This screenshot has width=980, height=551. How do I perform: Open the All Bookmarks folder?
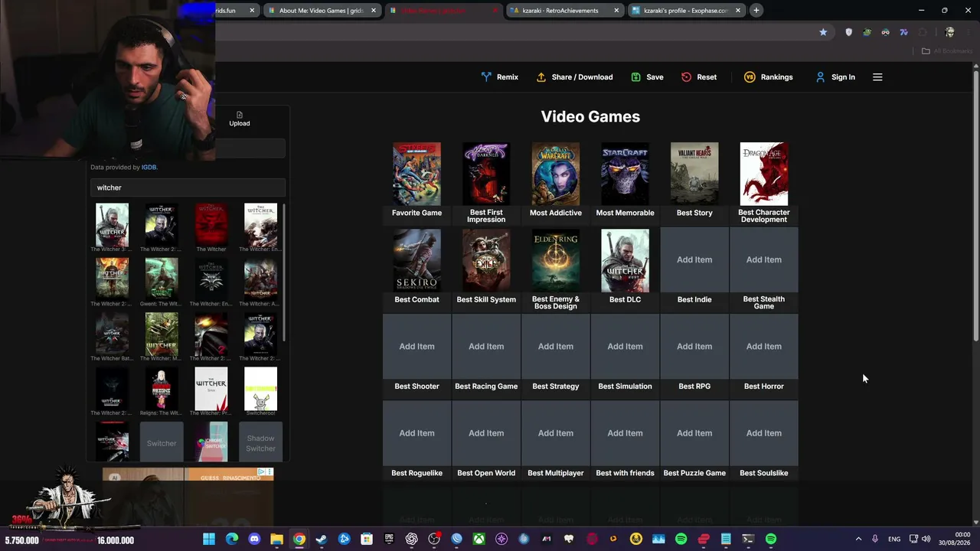(946, 51)
